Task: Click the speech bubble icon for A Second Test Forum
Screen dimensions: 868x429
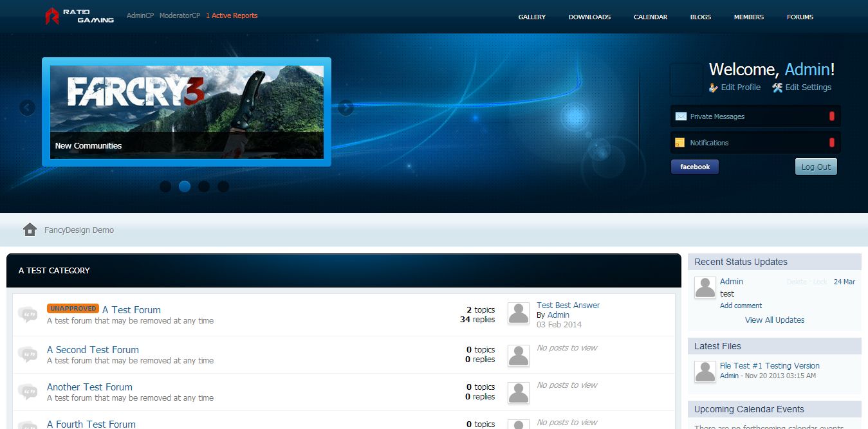Action: (x=28, y=354)
